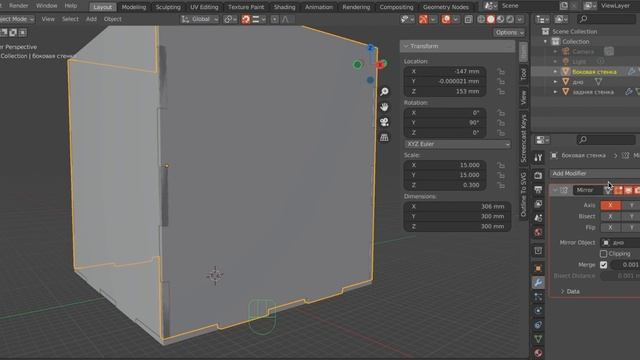Open the Object Constraints properties tab
This screenshot has height=360, width=640.
[x=538, y=325]
